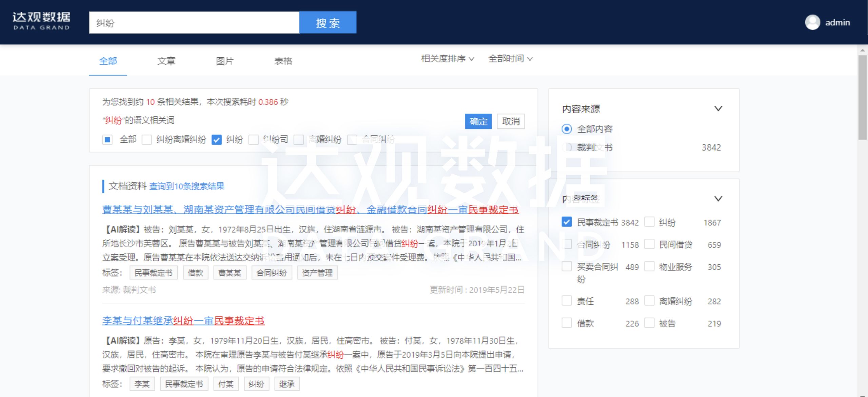Switch to the 文章 tab
The image size is (868, 397).
click(166, 61)
